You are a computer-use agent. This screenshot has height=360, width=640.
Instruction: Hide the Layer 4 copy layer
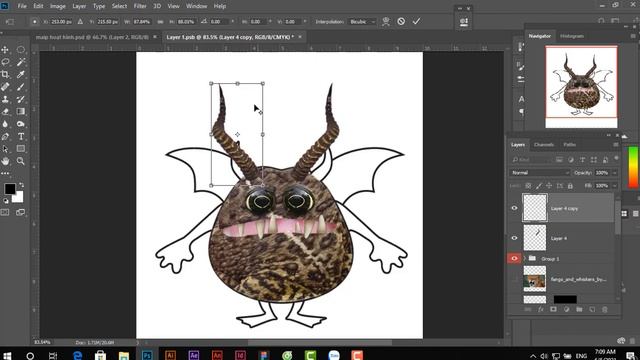coord(514,208)
